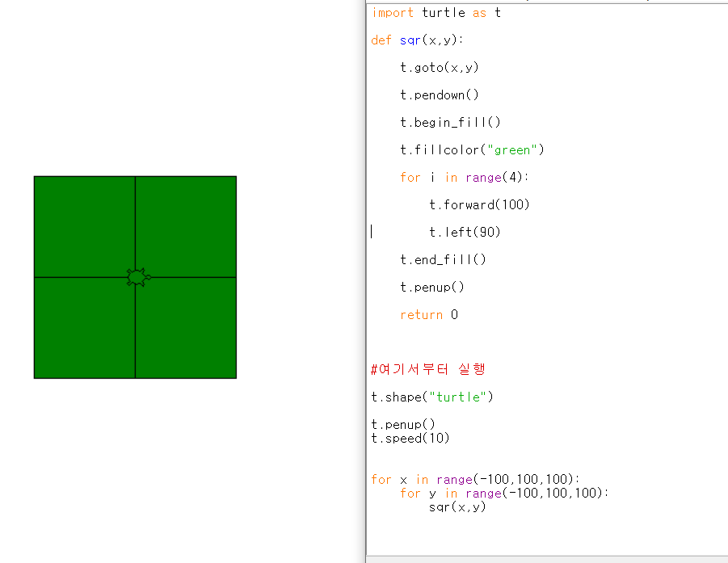Viewport: 728px width, 563px height.
Task: Click the 't.pendown()' code line
Action: 440,95
